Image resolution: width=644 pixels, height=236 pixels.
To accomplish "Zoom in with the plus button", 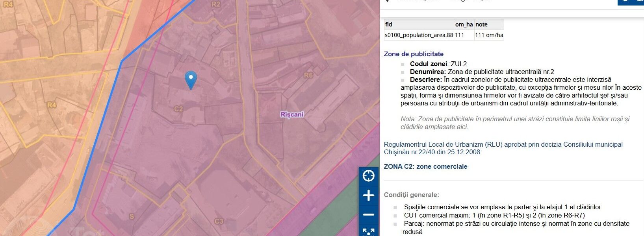I will [x=368, y=195].
